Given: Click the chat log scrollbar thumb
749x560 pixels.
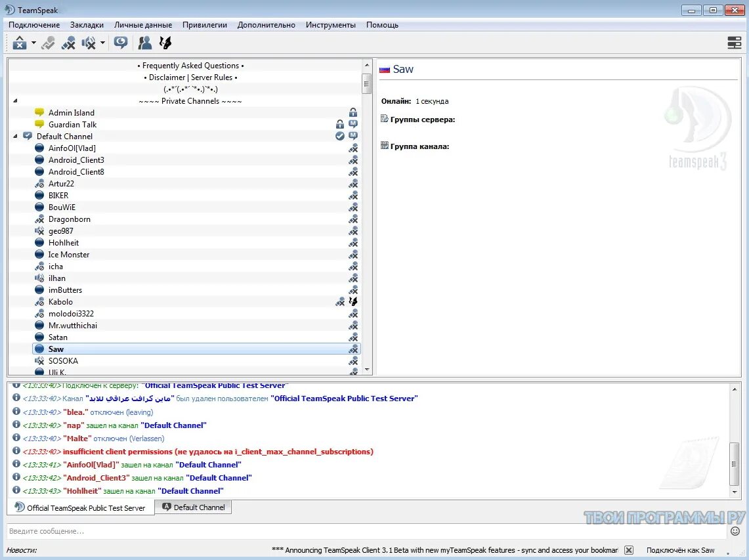Looking at the screenshot, I should (735, 464).
